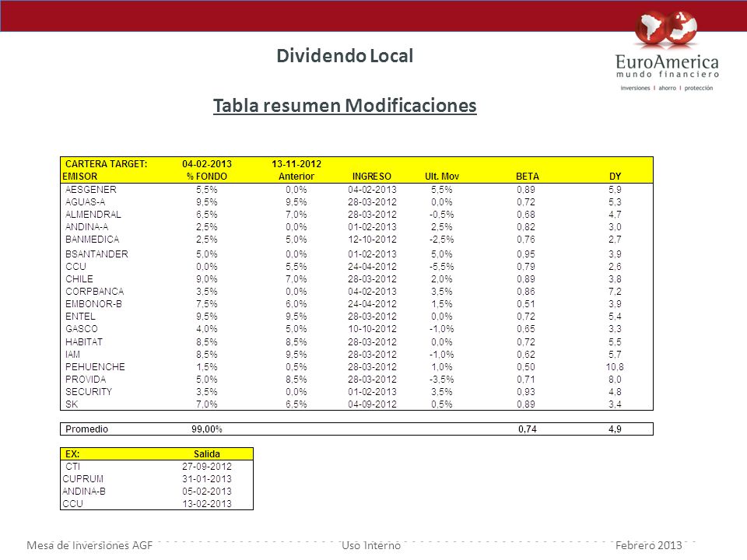Click exit date '13-02-2013' for CCU
Image resolution: width=747 pixels, height=560 pixels.
pyautogui.click(x=207, y=503)
